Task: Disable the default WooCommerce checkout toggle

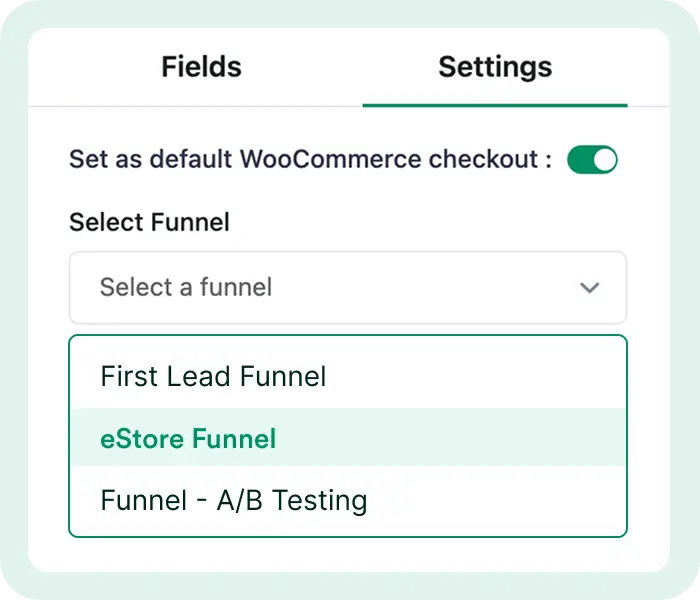Action: pyautogui.click(x=592, y=160)
